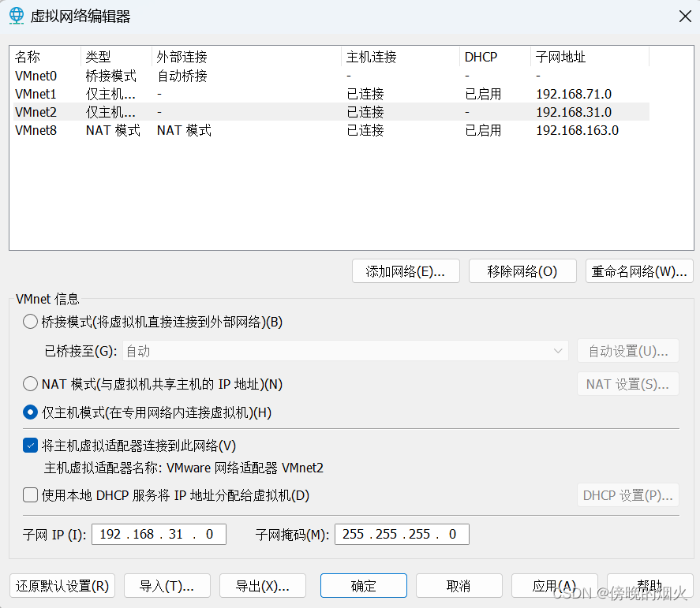Image resolution: width=700 pixels, height=608 pixels.
Task: Click 重命名网络(W)... button
Action: point(639,271)
